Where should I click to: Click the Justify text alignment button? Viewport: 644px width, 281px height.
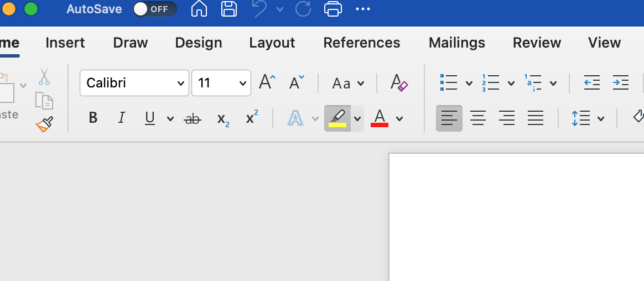click(535, 118)
